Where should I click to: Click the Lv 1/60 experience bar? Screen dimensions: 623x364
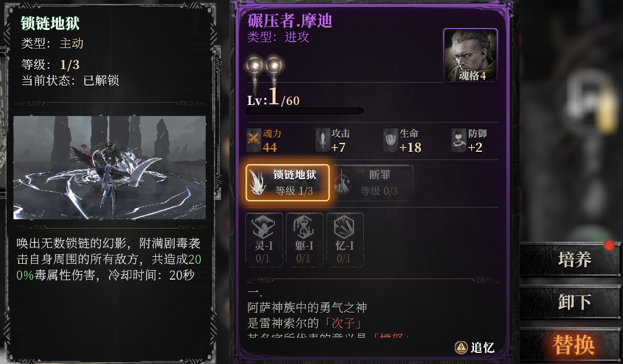[305, 111]
